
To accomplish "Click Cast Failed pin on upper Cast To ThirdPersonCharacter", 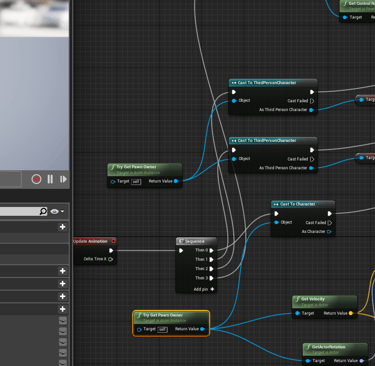I will 312,101.
